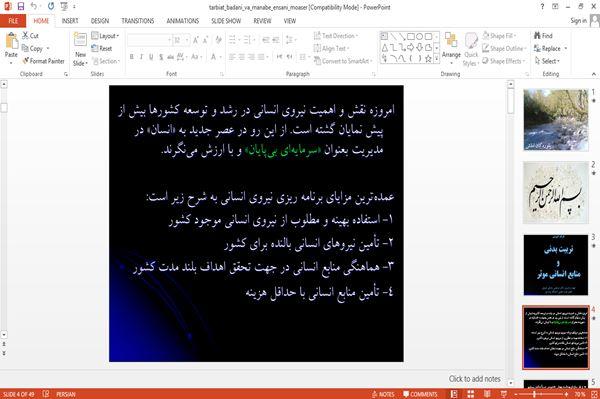This screenshot has width=600, height=399.
Task: Start Slide Show from status bar
Action: pos(504,394)
